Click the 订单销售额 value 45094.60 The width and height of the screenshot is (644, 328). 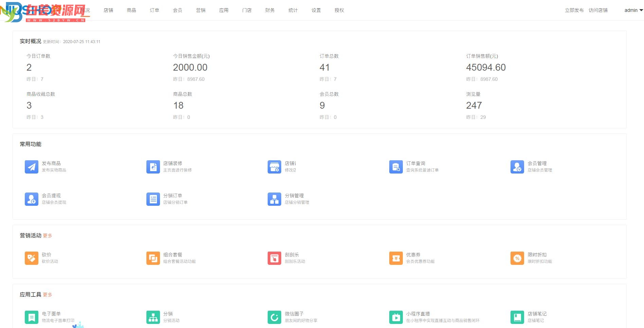click(x=486, y=68)
